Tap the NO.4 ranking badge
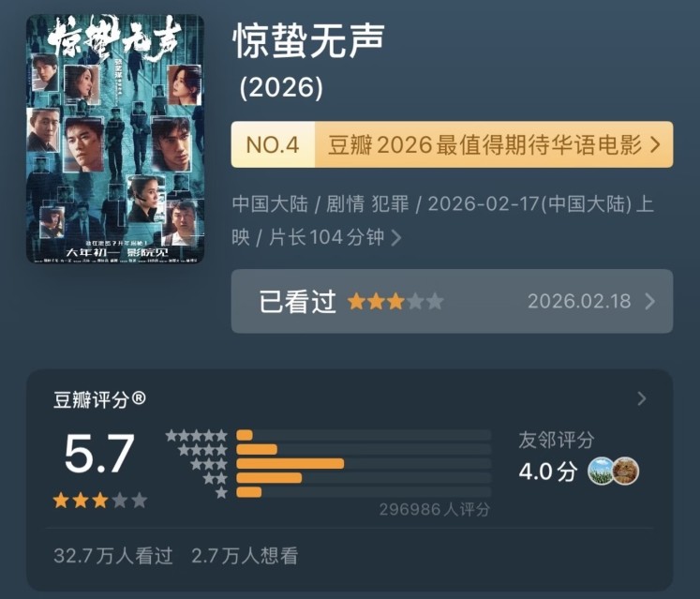Image resolution: width=700 pixels, height=599 pixels. click(273, 144)
